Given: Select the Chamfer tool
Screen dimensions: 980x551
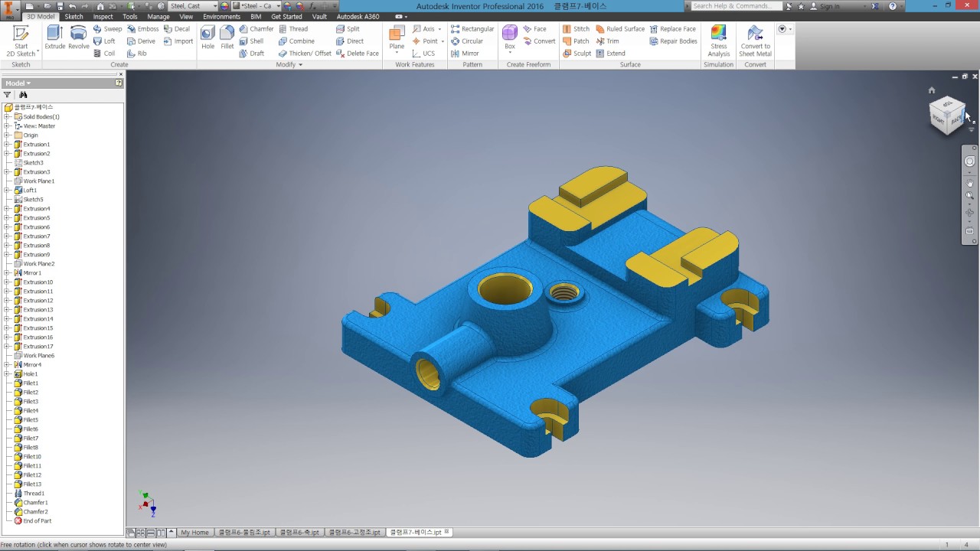Looking at the screenshot, I should click(x=256, y=29).
